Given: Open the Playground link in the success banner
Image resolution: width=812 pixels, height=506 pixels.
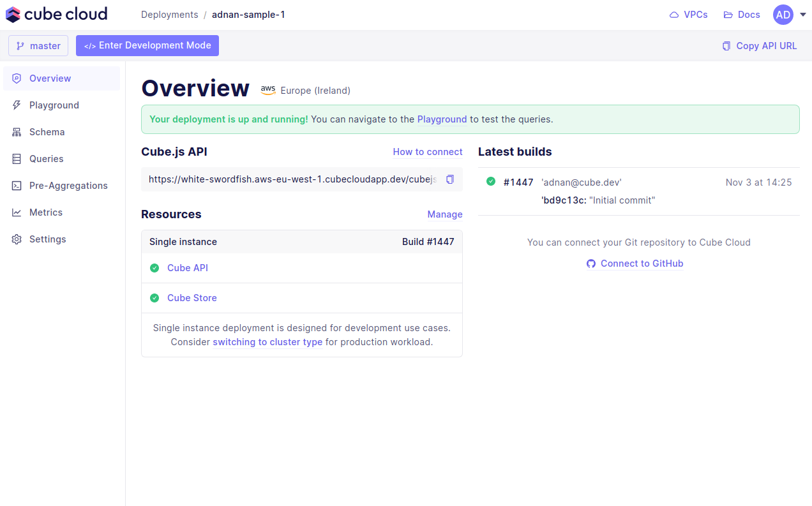Looking at the screenshot, I should [x=442, y=119].
